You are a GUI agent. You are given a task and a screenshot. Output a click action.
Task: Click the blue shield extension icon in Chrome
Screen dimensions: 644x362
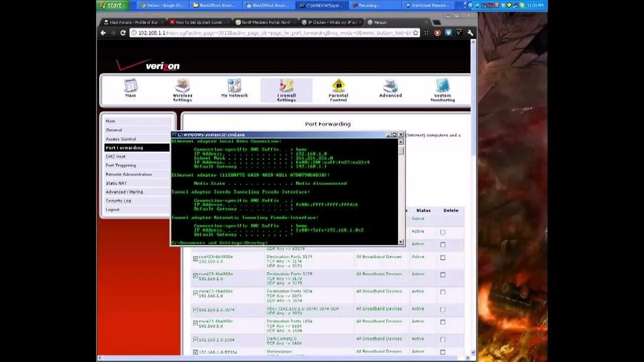(x=448, y=33)
